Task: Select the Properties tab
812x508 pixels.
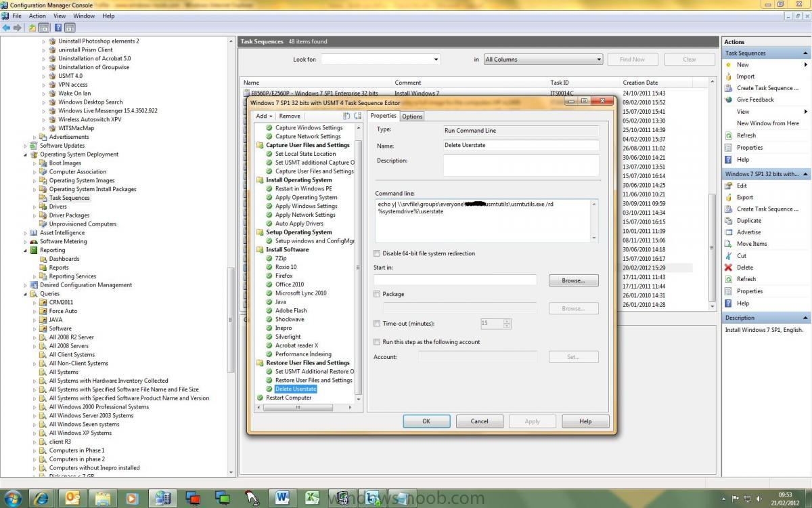Action: (384, 116)
